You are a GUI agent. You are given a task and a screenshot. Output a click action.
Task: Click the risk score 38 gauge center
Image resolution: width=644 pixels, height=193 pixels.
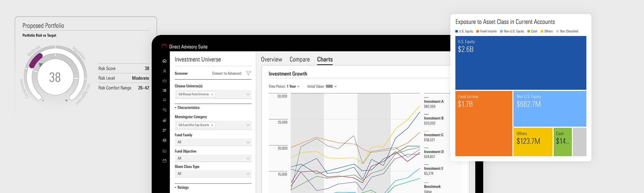tap(55, 77)
